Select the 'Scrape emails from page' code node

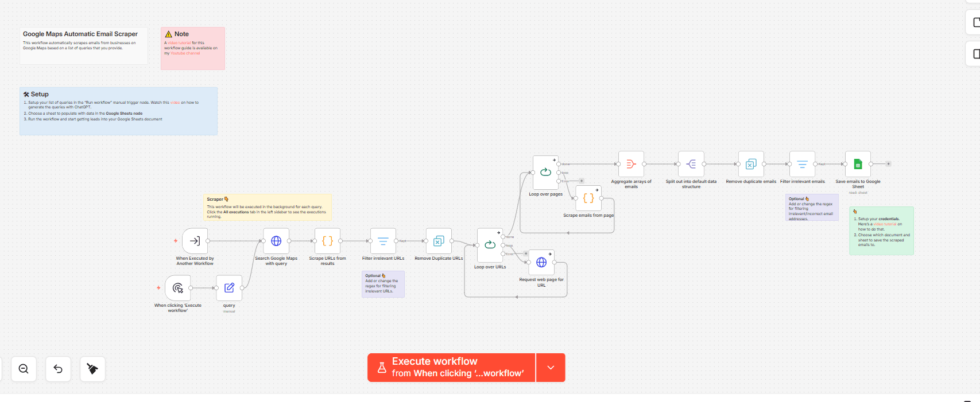588,198
